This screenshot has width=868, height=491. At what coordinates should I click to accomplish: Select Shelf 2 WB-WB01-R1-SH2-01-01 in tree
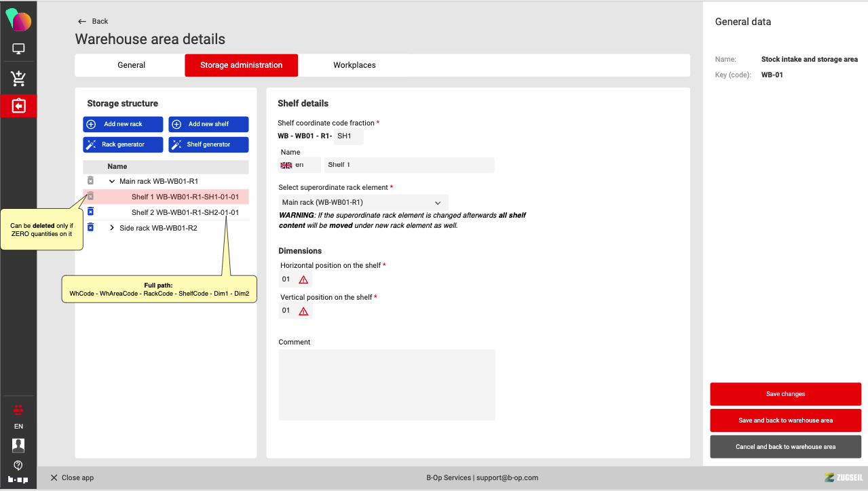185,212
